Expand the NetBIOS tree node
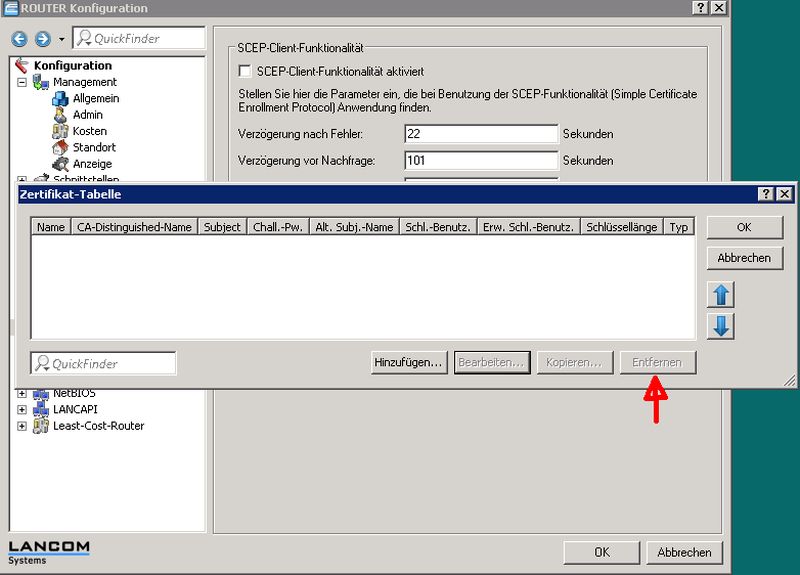 (x=22, y=393)
